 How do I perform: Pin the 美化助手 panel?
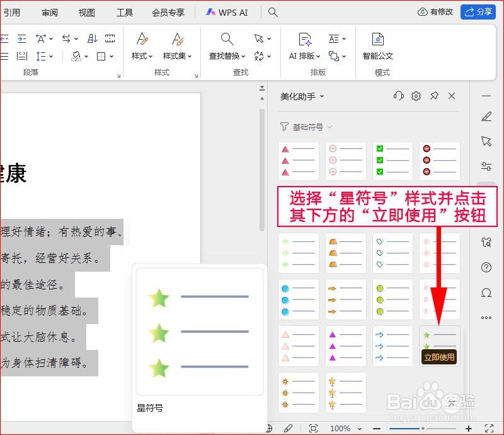(x=434, y=96)
